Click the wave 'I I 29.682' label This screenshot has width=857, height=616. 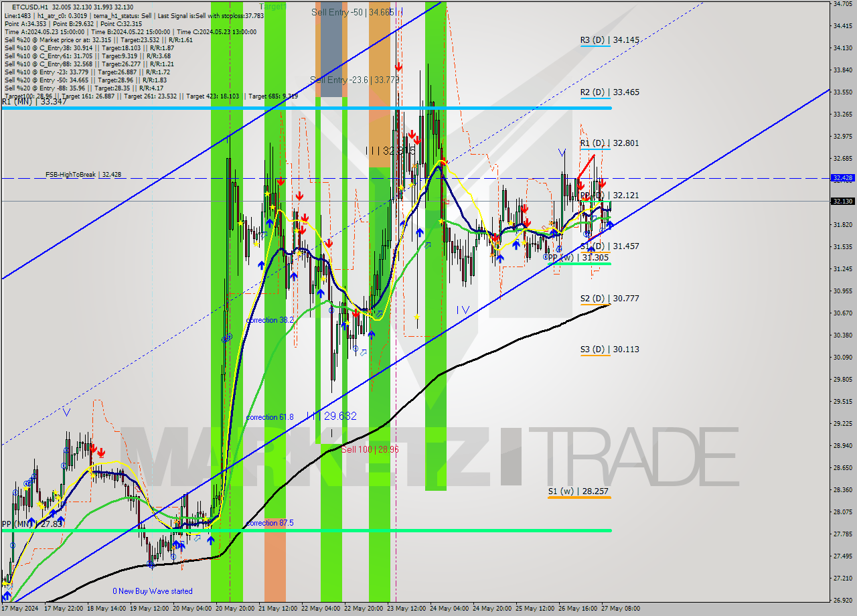[331, 416]
